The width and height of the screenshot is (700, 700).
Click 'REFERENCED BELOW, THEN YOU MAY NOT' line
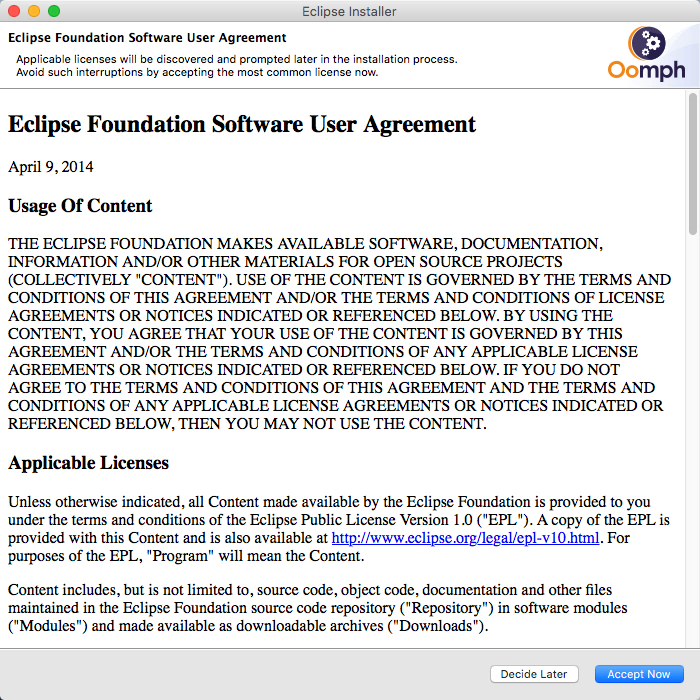(x=247, y=424)
